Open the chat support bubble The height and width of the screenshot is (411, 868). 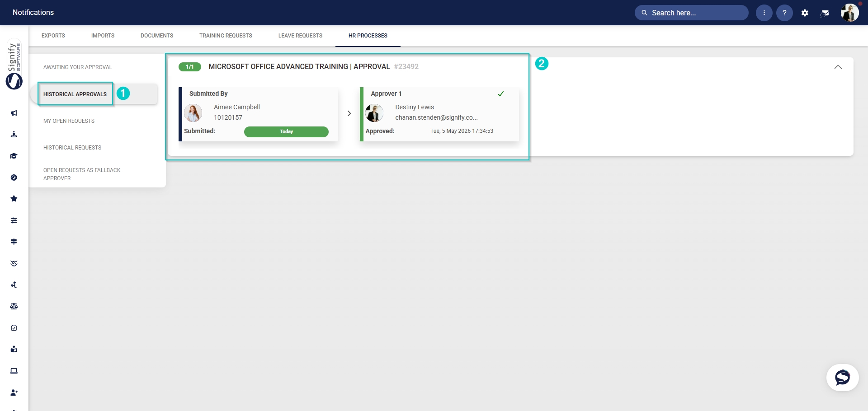coord(843,378)
